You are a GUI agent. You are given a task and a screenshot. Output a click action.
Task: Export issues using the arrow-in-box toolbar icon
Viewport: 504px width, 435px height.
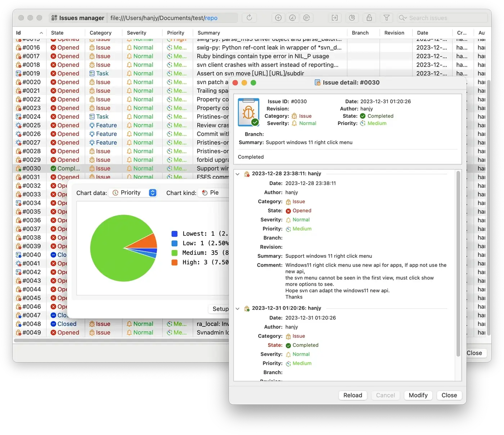click(334, 17)
